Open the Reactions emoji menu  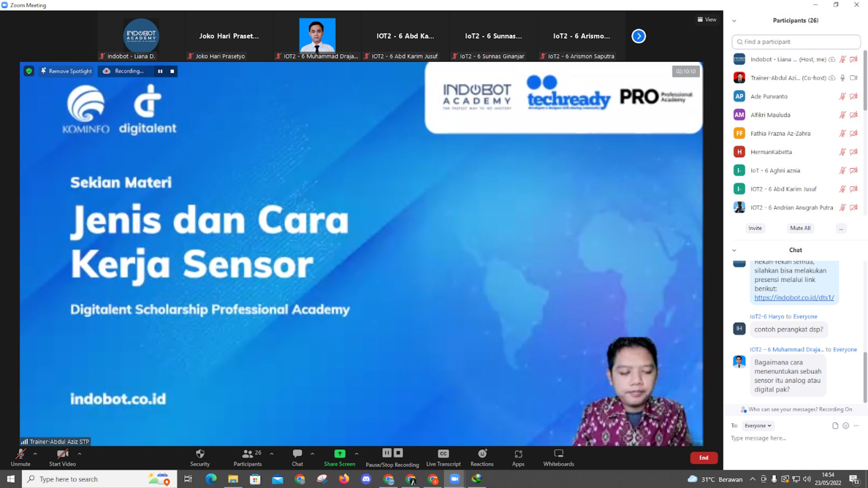click(x=482, y=457)
